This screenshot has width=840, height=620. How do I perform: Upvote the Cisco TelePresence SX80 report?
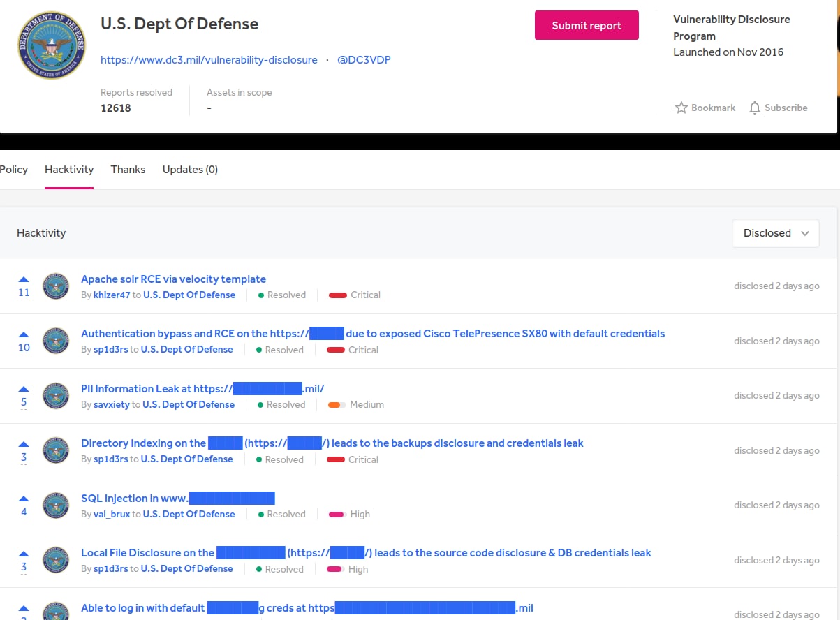pos(24,334)
